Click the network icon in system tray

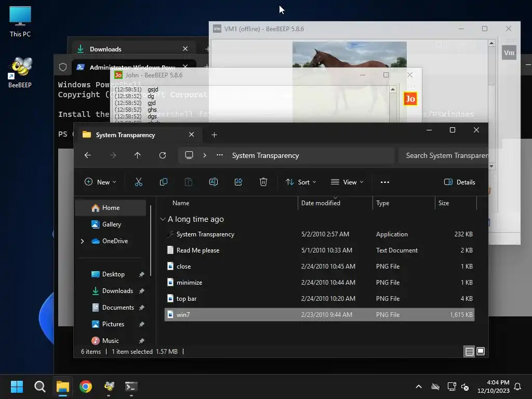pyautogui.click(x=451, y=387)
